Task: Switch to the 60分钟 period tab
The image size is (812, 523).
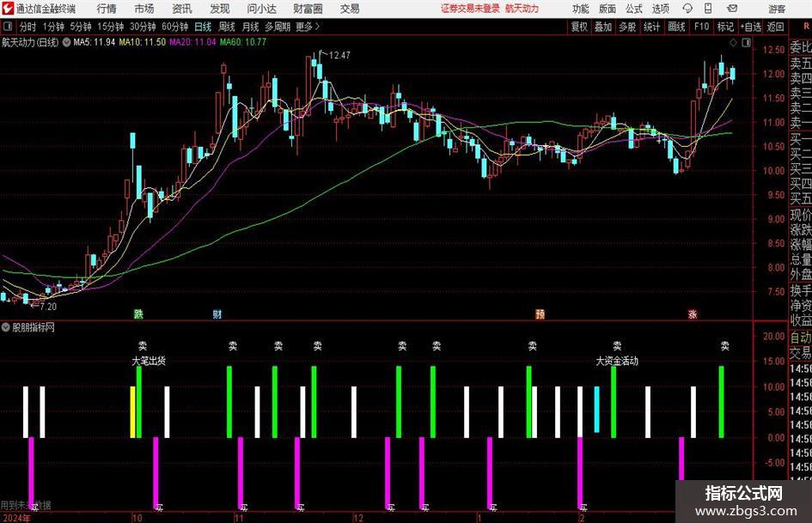Action: pos(174,27)
